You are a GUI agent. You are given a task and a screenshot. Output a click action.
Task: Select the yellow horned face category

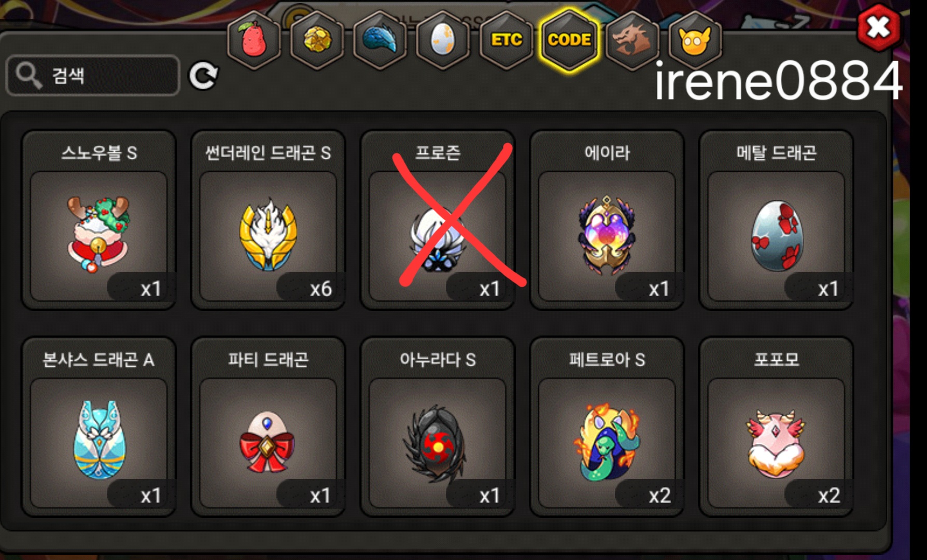point(695,40)
